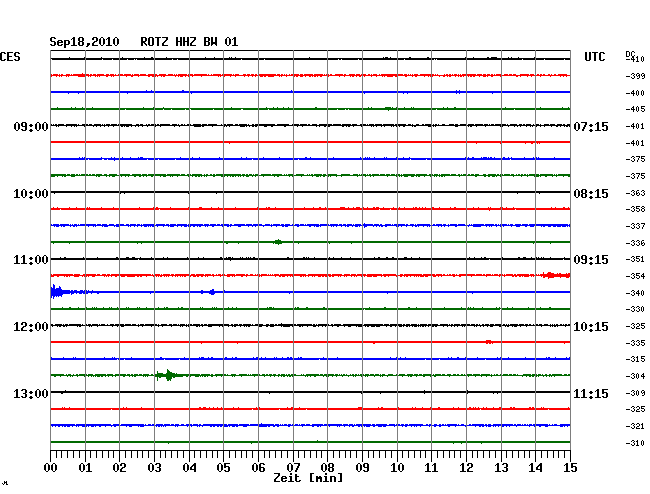650x494 pixels.
Task: Click the Zeit [min] axis title
Action: click(308, 478)
